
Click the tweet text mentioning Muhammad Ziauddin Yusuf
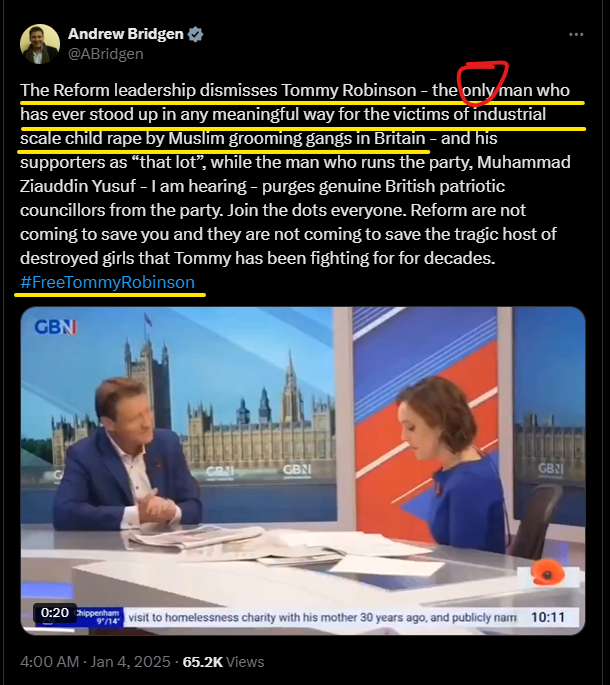coord(295,174)
